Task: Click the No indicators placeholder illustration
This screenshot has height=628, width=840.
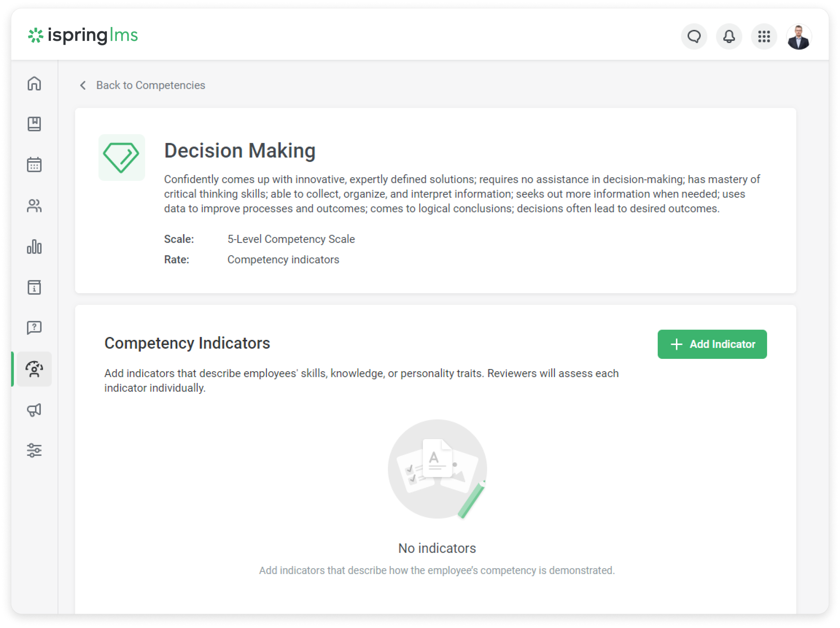Action: coord(437,469)
